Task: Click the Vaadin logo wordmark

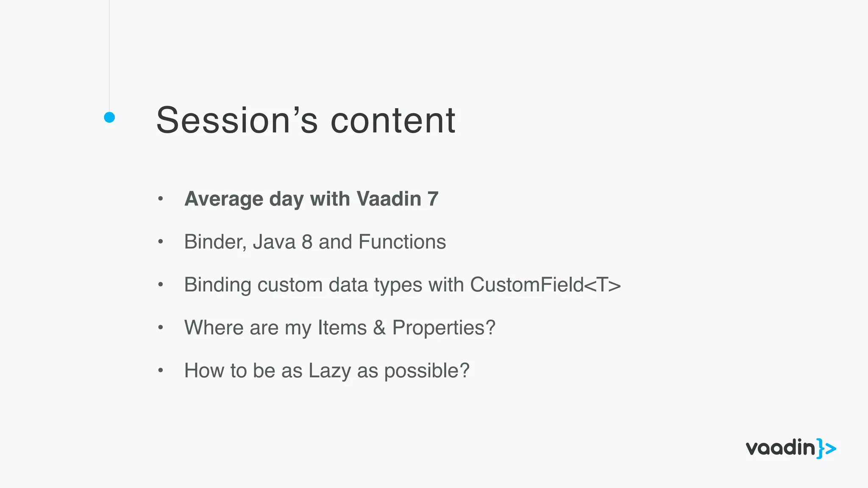Action: (780, 448)
